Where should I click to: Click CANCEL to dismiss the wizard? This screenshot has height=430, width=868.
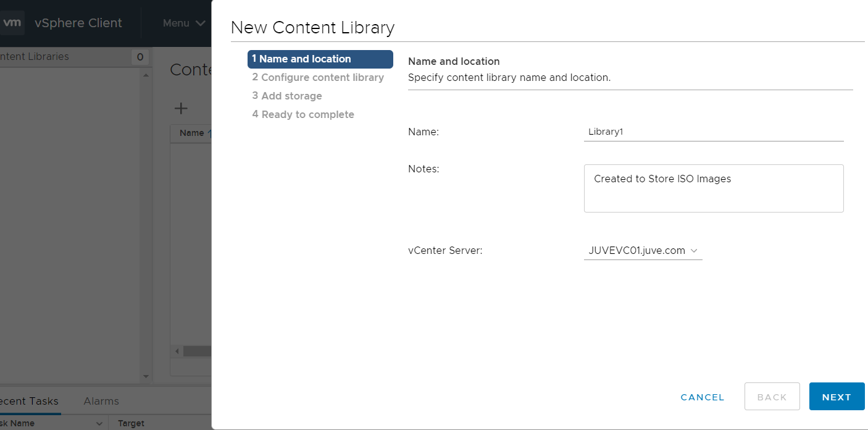[x=702, y=397]
